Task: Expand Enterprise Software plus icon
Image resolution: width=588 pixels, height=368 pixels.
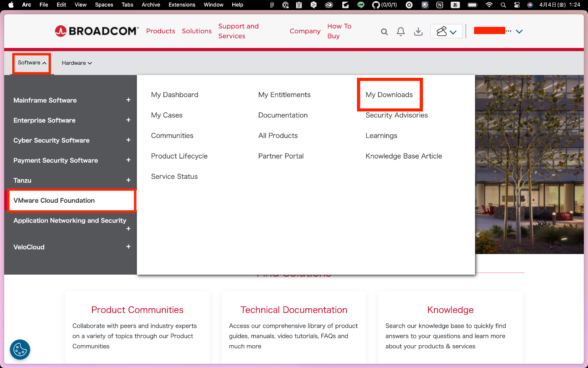Action: coord(129,120)
